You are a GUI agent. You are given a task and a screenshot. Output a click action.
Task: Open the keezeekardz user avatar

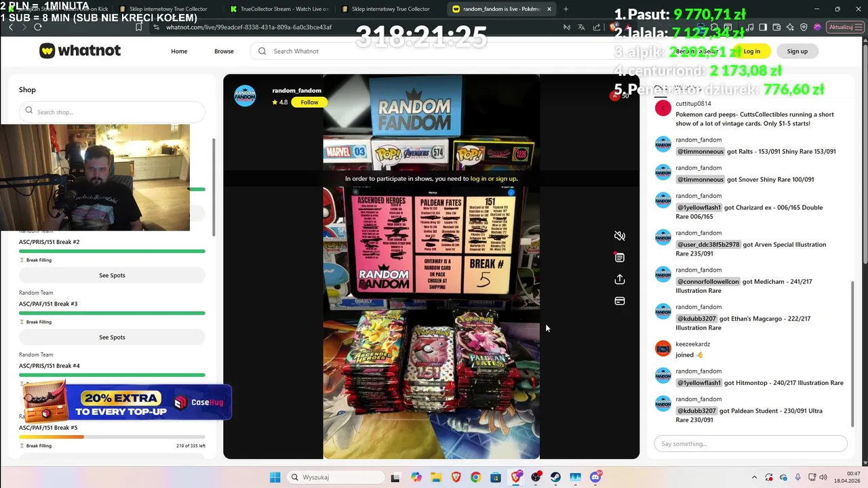(x=663, y=348)
